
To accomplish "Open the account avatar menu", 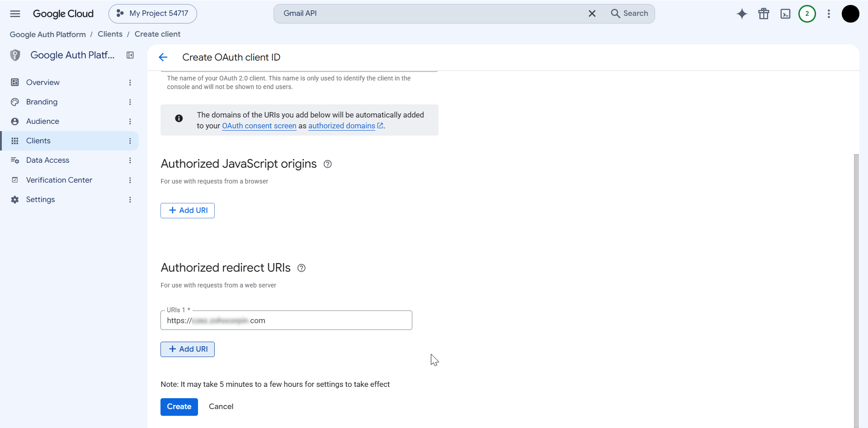I will (850, 14).
